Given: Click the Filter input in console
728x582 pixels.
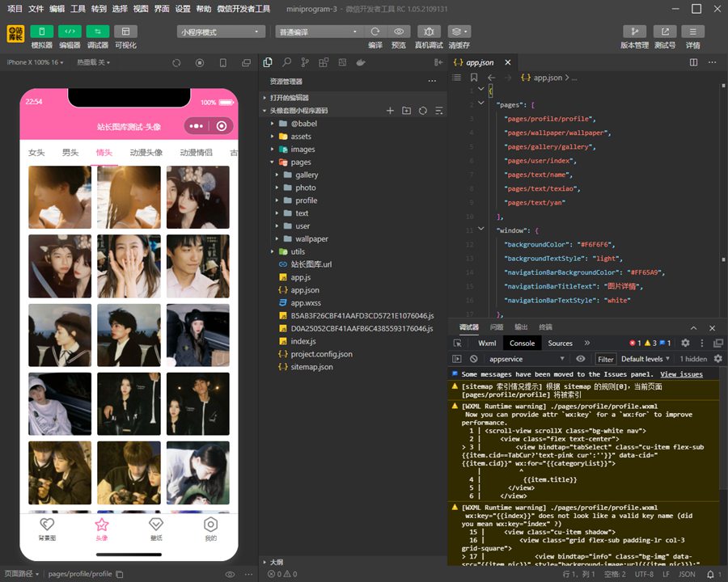Looking at the screenshot, I should [606, 359].
